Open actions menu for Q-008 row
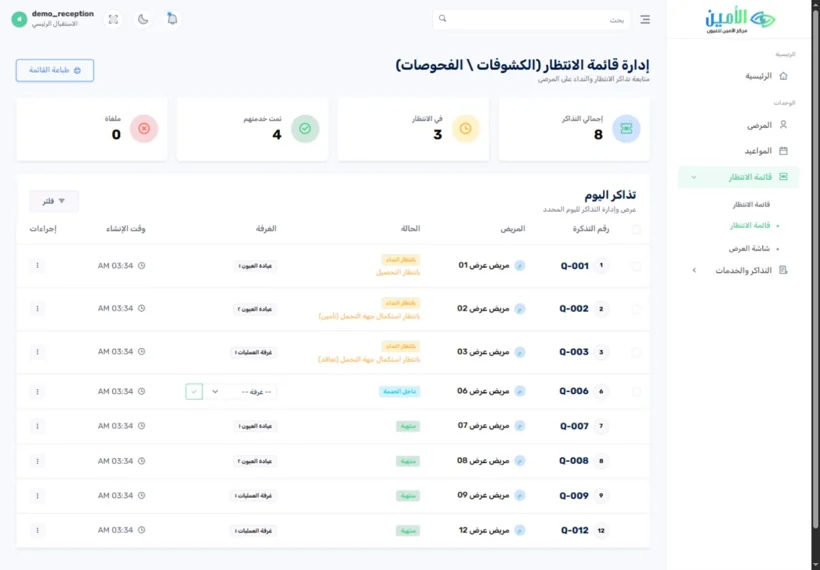This screenshot has width=820, height=570. pos(37,461)
